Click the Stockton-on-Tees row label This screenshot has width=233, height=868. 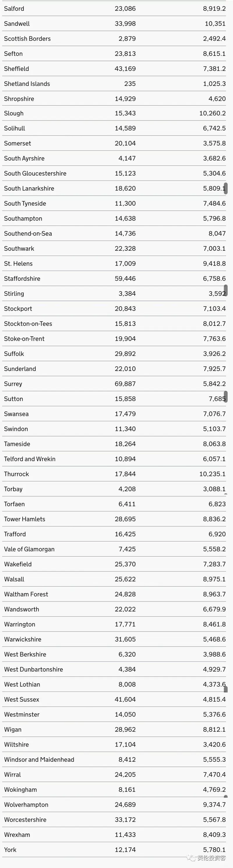pos(28,324)
